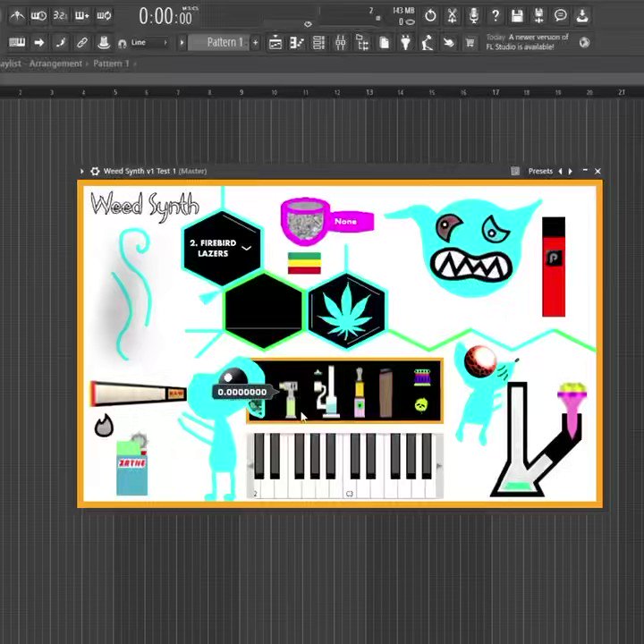
Task: Open the pattern selector arrow menu
Action: click(x=182, y=42)
